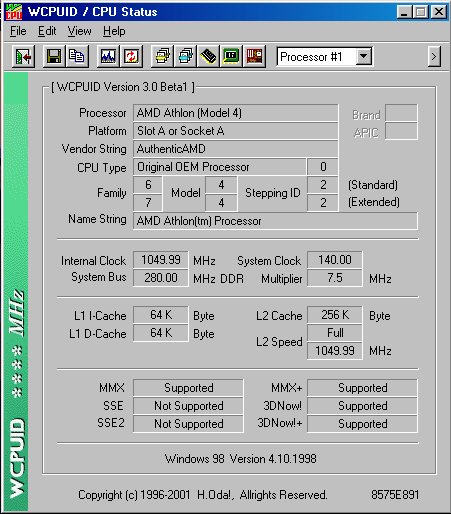Viewport: 451px width, 514px height.
Task: Click the 3DNow!+ Supported field
Action: coord(362,424)
